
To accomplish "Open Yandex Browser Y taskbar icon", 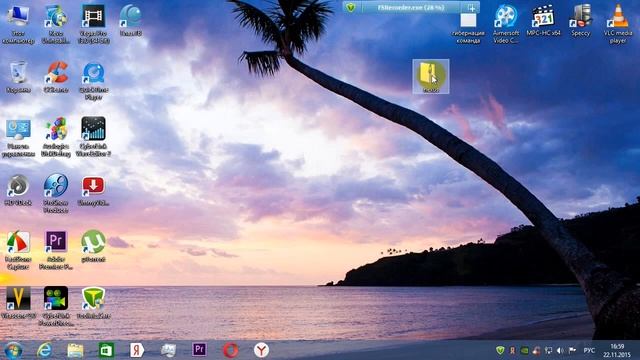I will click(x=261, y=350).
